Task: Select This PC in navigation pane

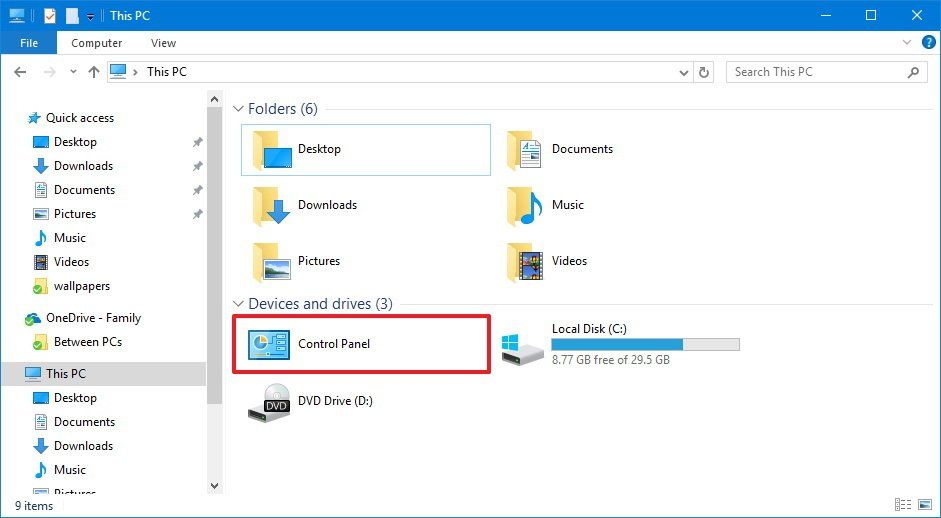Action: coord(103,374)
